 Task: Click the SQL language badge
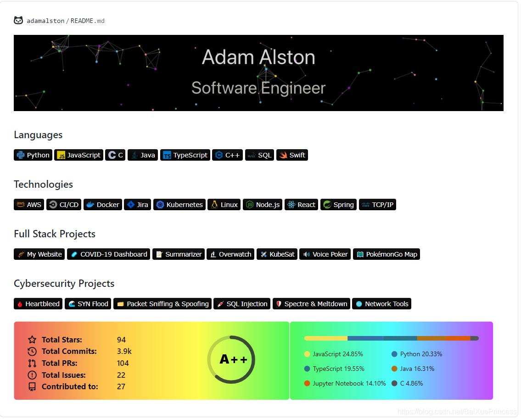click(259, 155)
